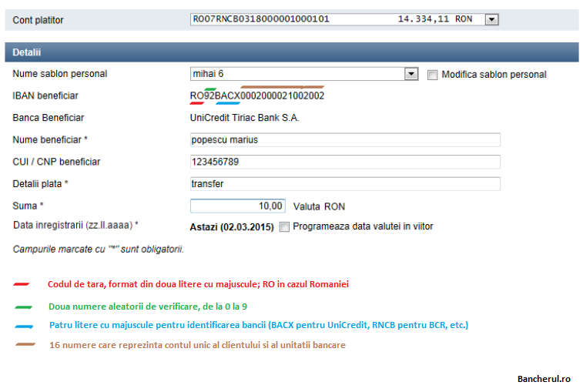Expand the Nume sablon personal dropdown arrow
This screenshot has height=392, width=583.
click(411, 74)
